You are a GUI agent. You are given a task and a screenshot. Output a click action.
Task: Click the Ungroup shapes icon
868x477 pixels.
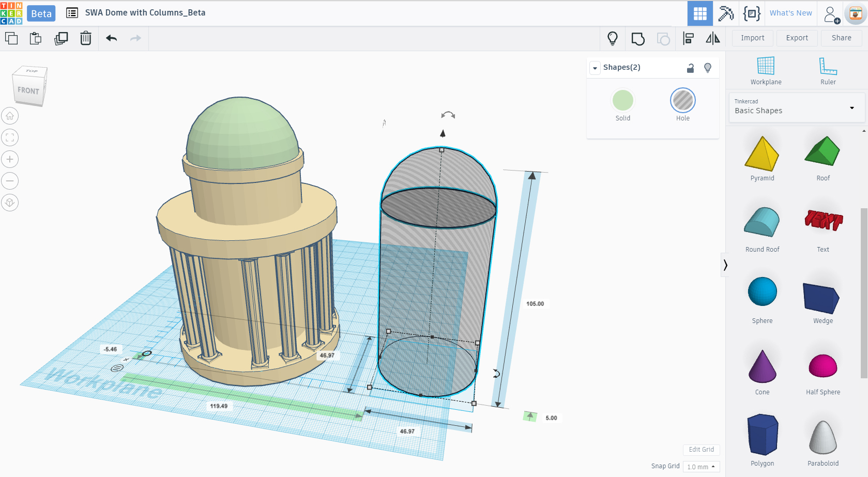[x=663, y=39]
